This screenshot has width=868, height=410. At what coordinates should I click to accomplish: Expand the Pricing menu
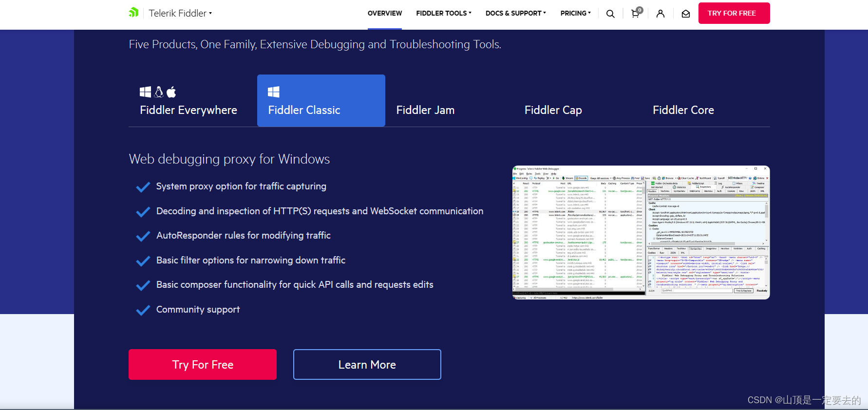[x=576, y=13]
